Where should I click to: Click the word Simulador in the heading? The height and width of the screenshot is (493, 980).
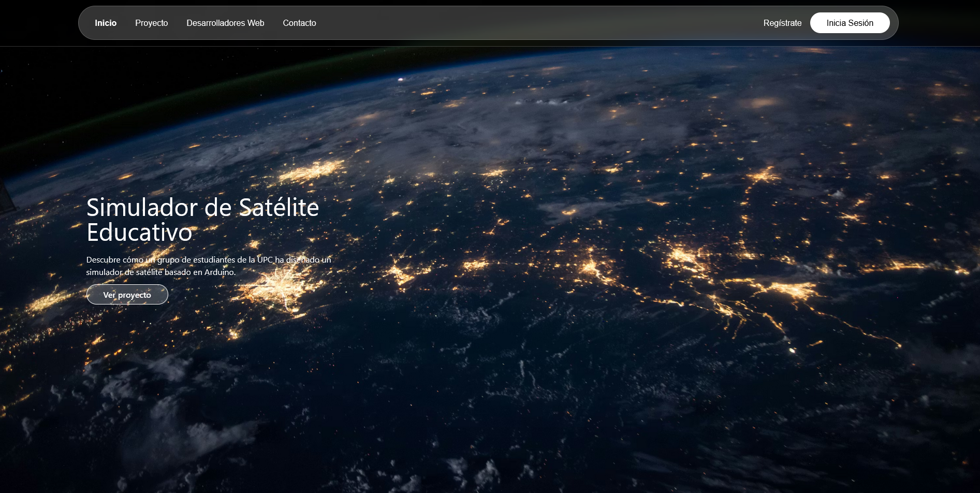coord(142,208)
